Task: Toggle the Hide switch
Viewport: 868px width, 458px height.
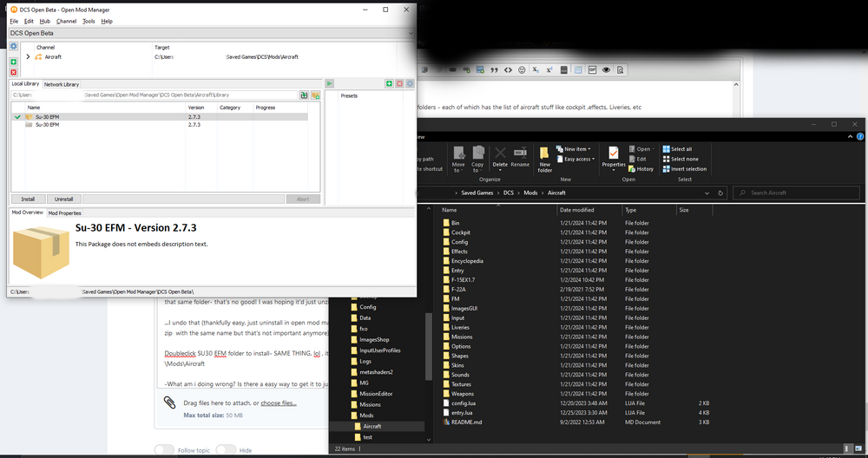Action: tap(226, 450)
